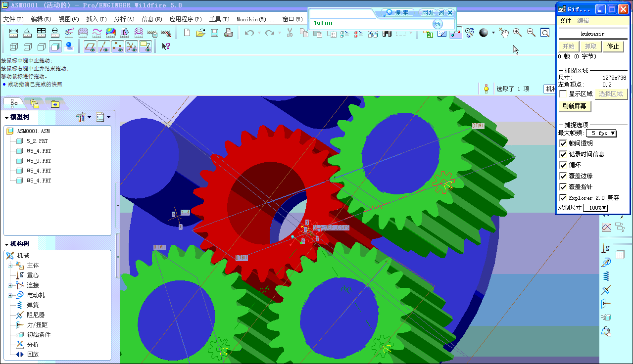Open the 分析(A) menu
Screen dimensions: 633x364
(x=124, y=19)
